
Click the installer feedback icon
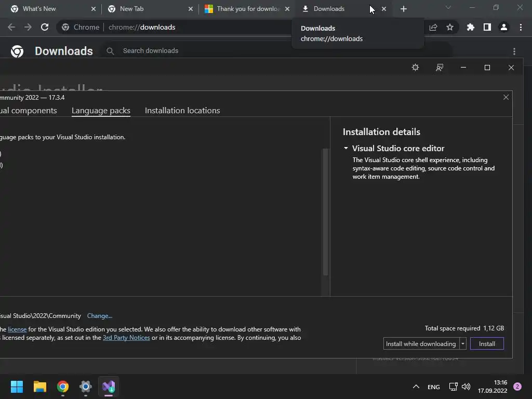440,68
